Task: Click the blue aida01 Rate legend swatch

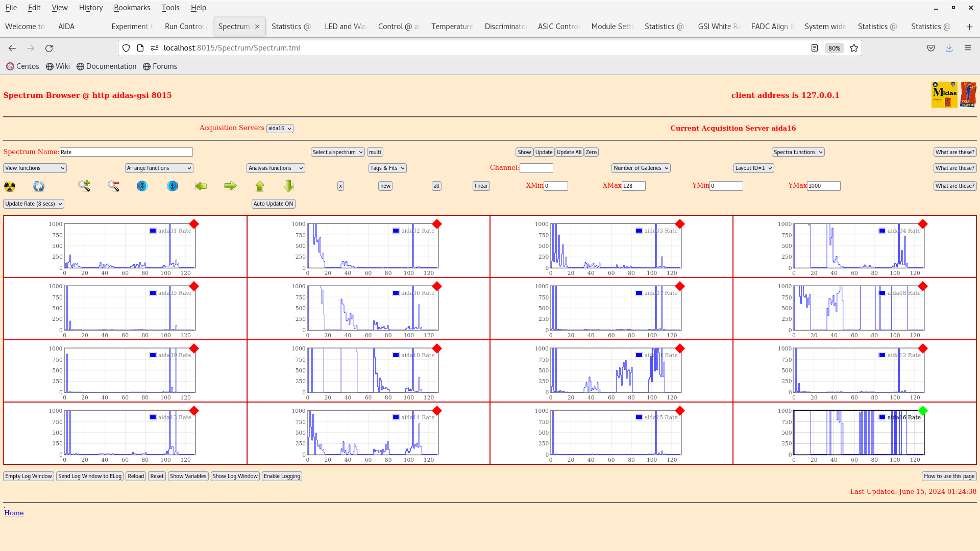Action: pyautogui.click(x=153, y=231)
